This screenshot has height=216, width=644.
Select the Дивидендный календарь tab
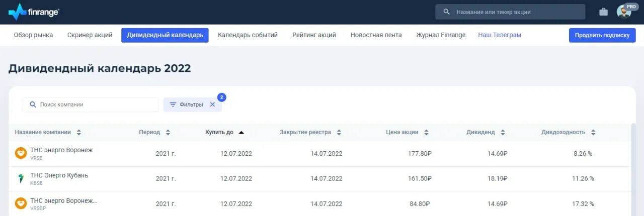[165, 35]
